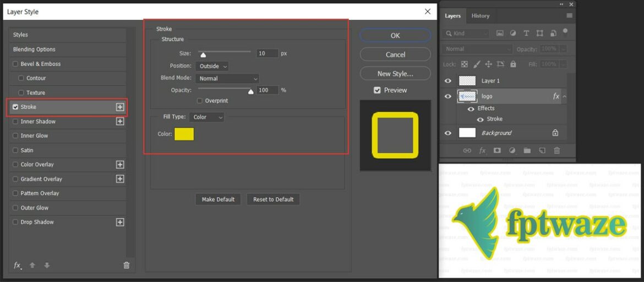
Task: Toggle Stroke effect eye in Layers panel
Action: pos(480,119)
